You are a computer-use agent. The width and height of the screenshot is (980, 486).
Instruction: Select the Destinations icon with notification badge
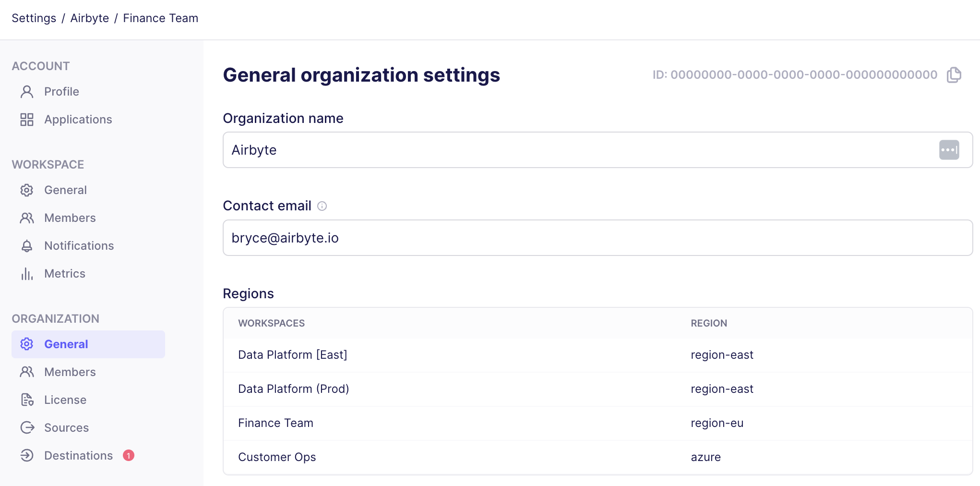tap(27, 455)
